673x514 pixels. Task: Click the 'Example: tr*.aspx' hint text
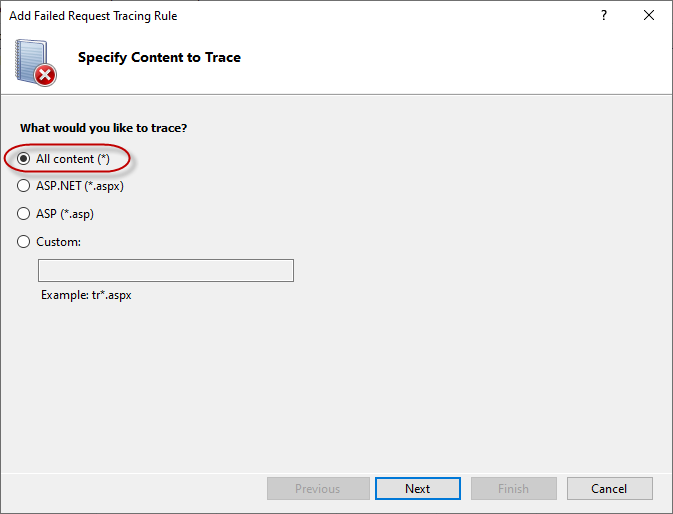(x=86, y=295)
